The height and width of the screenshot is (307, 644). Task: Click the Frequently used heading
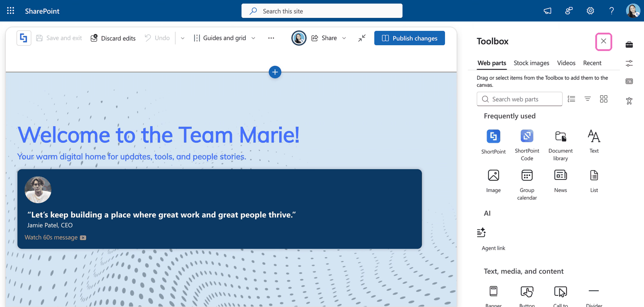[509, 116]
